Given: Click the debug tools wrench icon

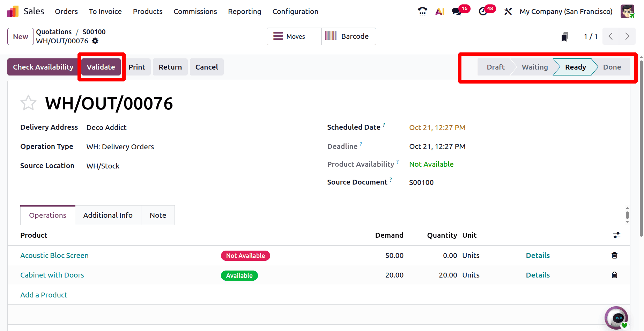Looking at the screenshot, I should click(x=508, y=12).
